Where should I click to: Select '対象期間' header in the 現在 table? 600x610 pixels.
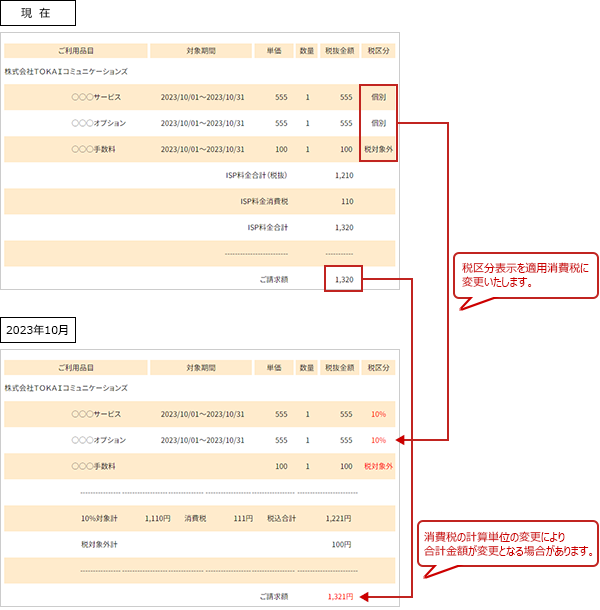(201, 51)
